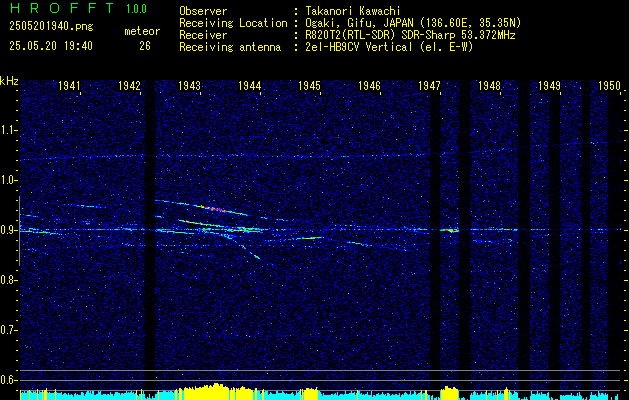This screenshot has height=400, width=629.
Task: Click the 1.1 kHz axis label
Action: pyautogui.click(x=9, y=130)
